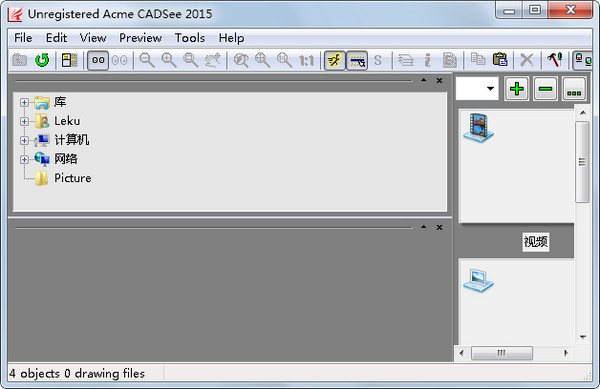Screen dimensions: 600x389
Task: Click the zoom window magnifier icon
Action: coord(191,60)
